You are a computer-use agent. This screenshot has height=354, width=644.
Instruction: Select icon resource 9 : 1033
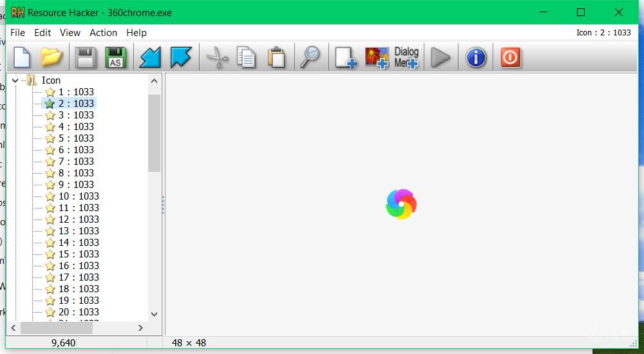click(x=76, y=184)
